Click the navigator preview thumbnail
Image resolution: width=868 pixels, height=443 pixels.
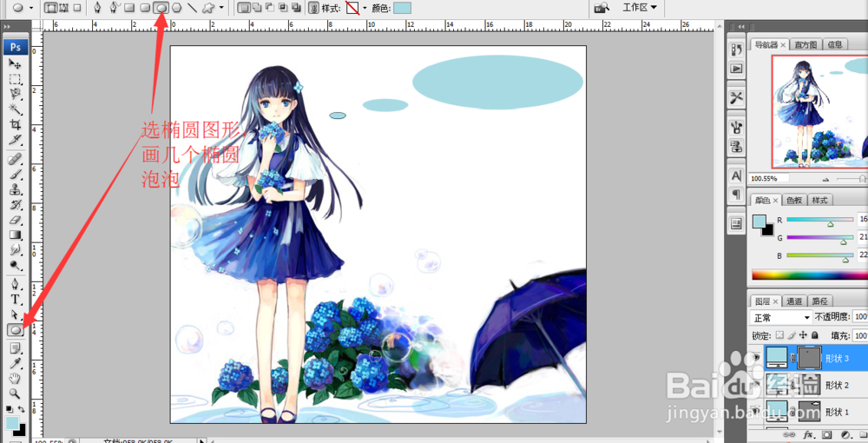[819, 111]
